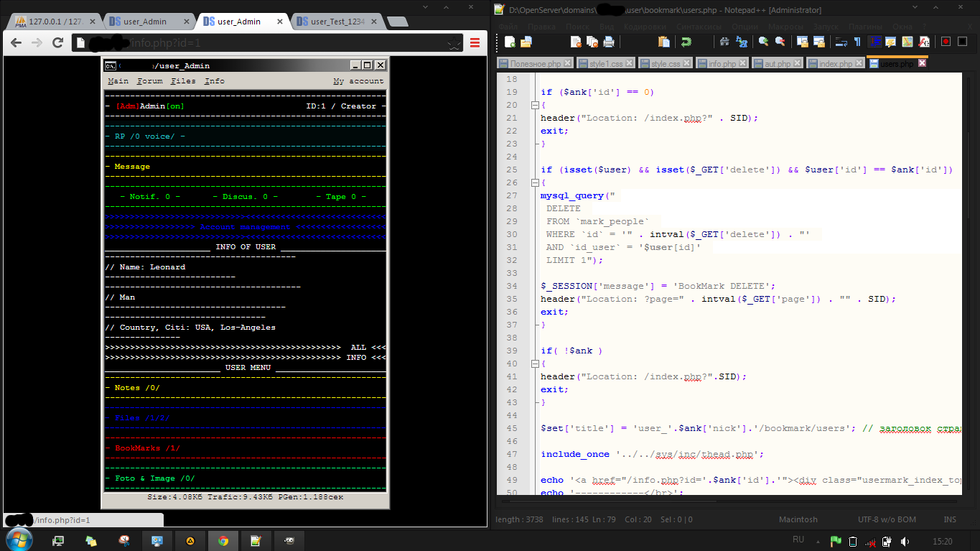Screen dimensions: 980x551
Task: Click the New file icon in Notepad++ toolbar
Action: pos(510,42)
